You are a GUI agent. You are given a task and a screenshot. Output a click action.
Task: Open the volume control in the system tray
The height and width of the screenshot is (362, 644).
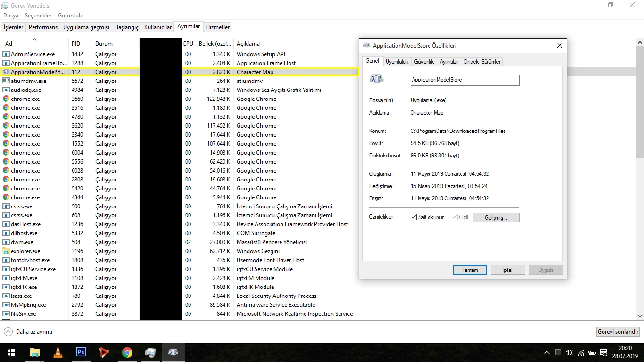pos(569,353)
